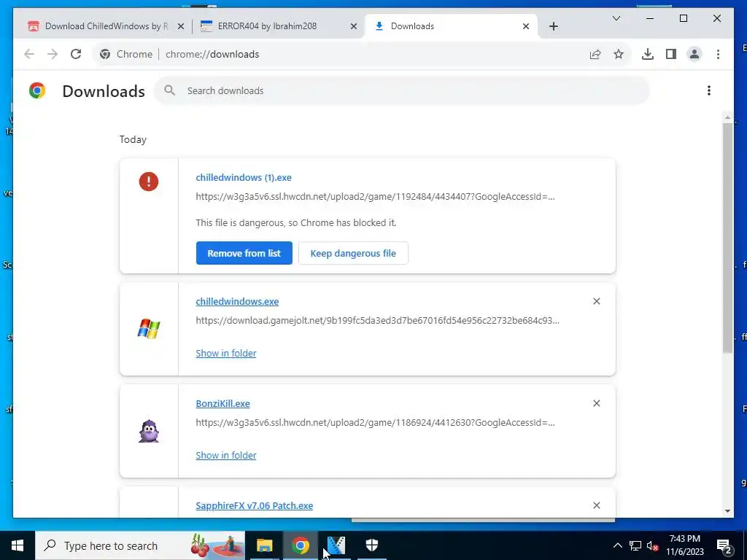
Task: Focus the Search downloads field
Action: pyautogui.click(x=402, y=90)
